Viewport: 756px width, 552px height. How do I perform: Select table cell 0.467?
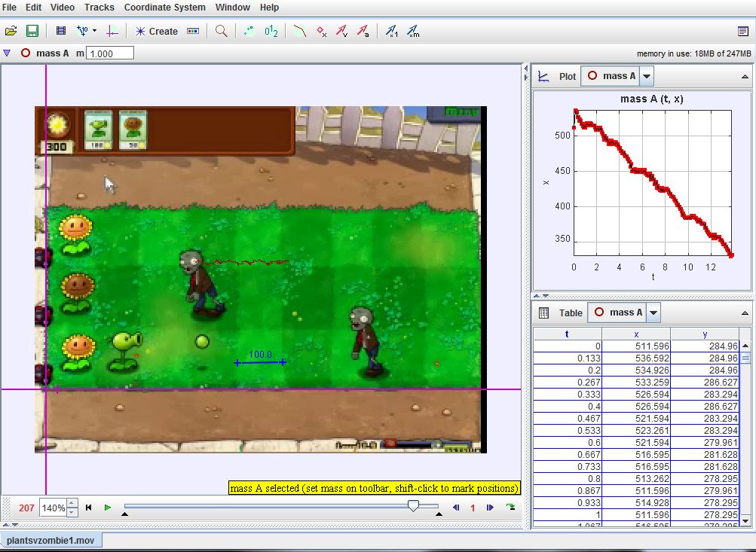[568, 419]
